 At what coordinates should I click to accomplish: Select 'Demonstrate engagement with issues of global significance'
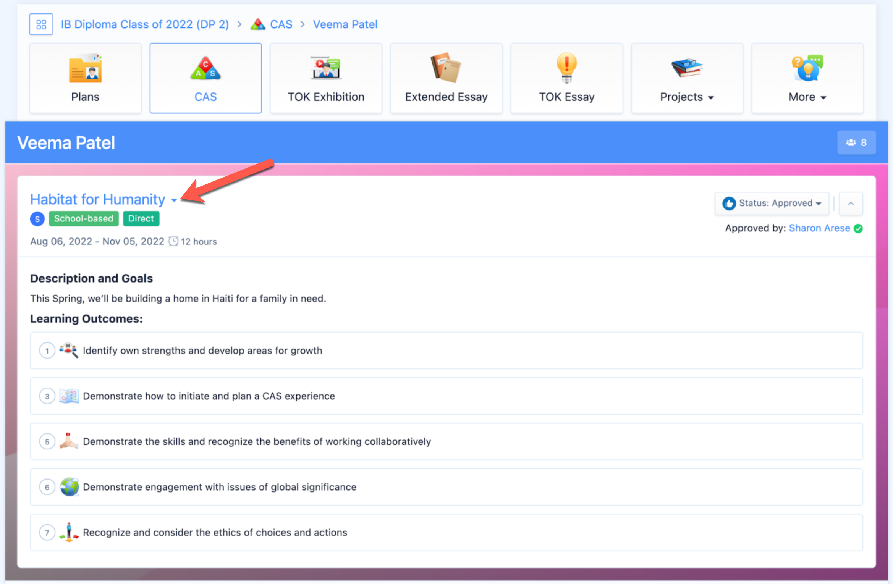446,487
